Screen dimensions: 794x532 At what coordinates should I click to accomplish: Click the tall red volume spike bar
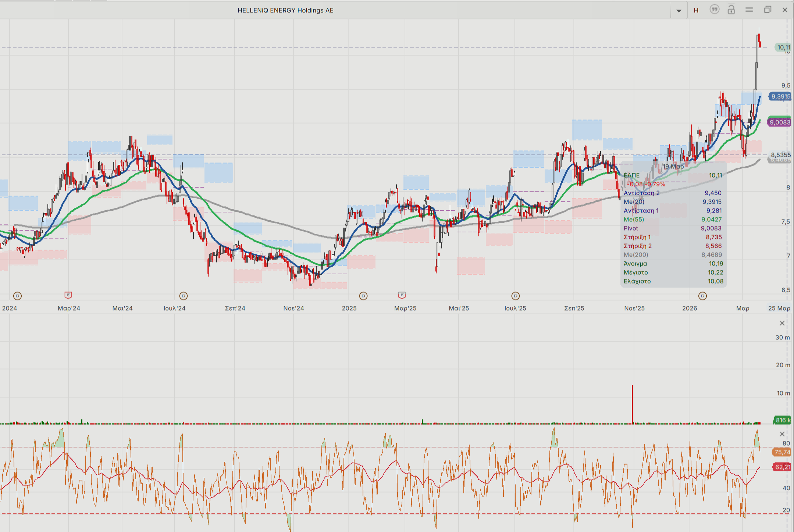(632, 404)
